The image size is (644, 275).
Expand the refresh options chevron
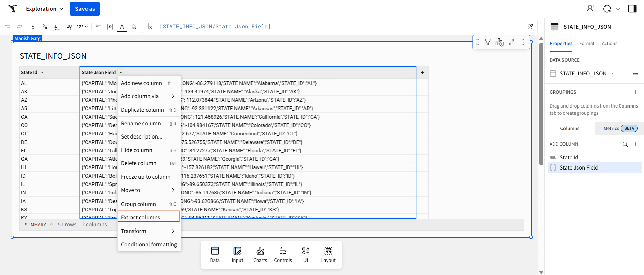pyautogui.click(x=618, y=9)
